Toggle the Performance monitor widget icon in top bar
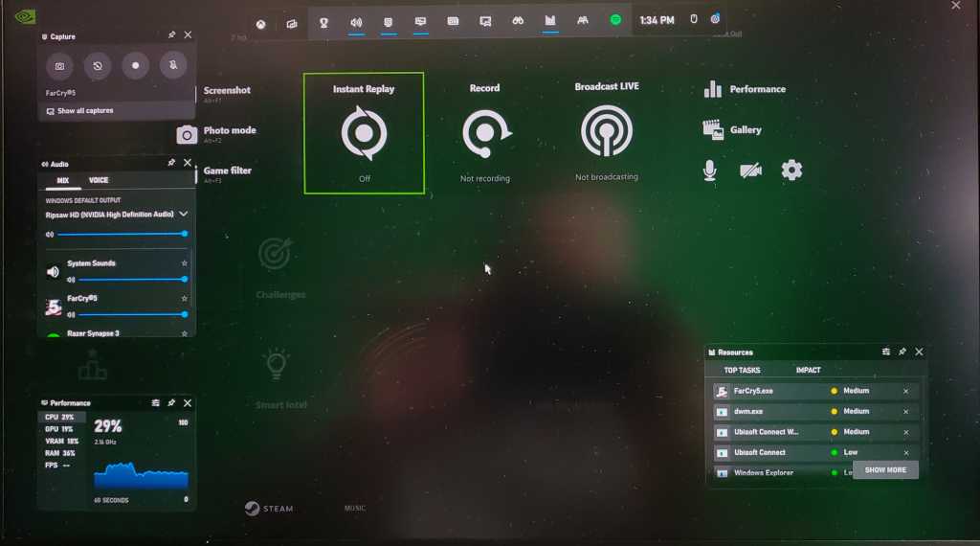 (x=421, y=22)
